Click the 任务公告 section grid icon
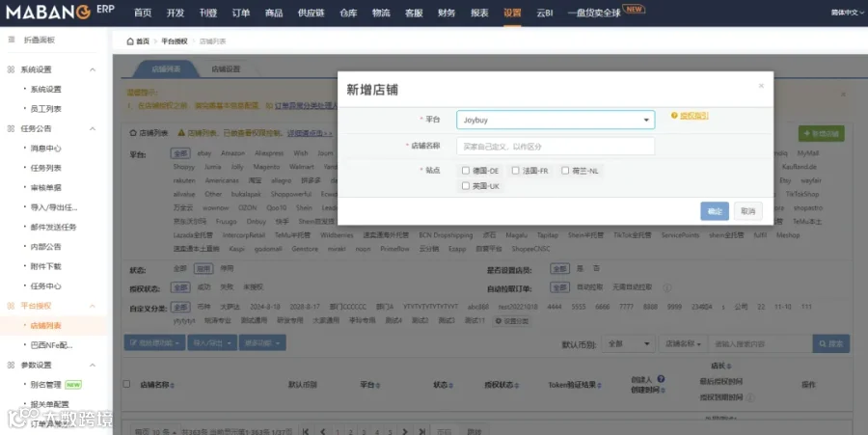The height and width of the screenshot is (435, 868). click(x=11, y=128)
